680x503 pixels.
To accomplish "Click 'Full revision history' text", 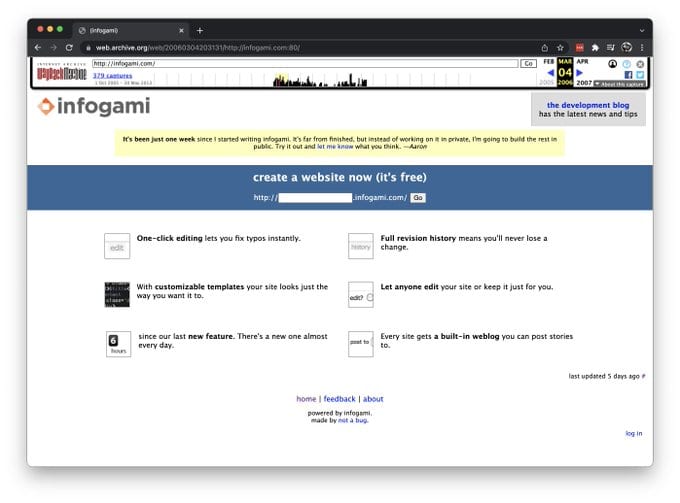I will click(x=418, y=238).
